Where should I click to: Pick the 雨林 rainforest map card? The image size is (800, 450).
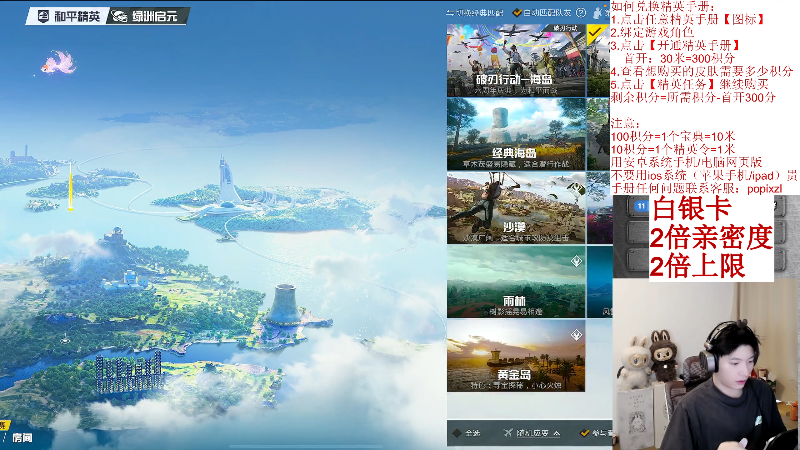pyautogui.click(x=516, y=282)
